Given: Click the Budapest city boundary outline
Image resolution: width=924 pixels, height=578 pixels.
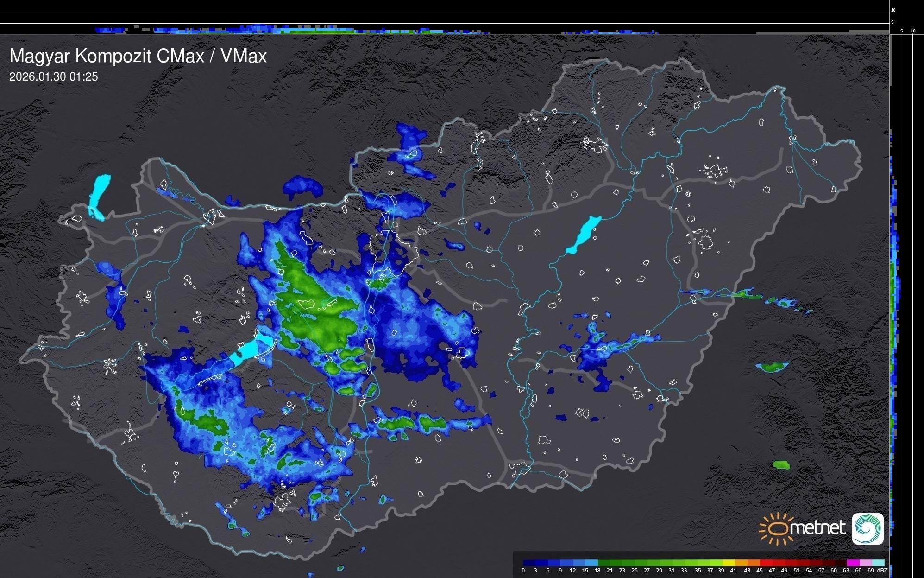Looking at the screenshot, I should tap(394, 252).
